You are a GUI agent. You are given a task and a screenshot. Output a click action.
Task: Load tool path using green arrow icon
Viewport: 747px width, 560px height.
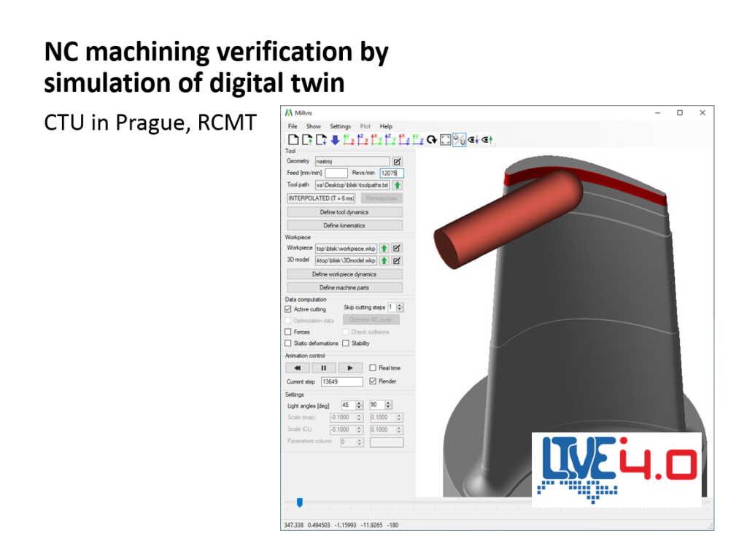(398, 185)
